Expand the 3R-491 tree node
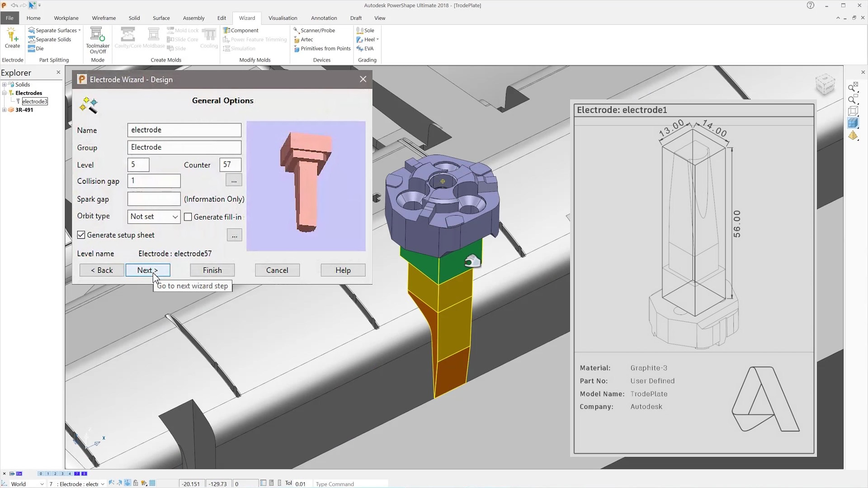 [4, 110]
